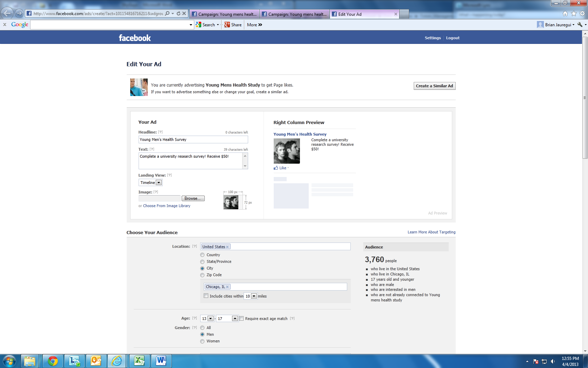This screenshot has width=588, height=368.
Task: Open the miles radius dropdown
Action: click(251, 296)
